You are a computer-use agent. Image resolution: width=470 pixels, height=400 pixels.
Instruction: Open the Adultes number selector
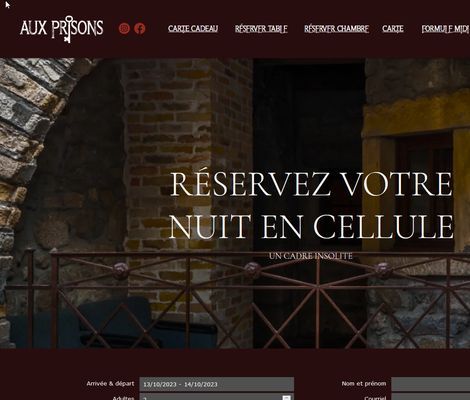pyautogui.click(x=217, y=397)
